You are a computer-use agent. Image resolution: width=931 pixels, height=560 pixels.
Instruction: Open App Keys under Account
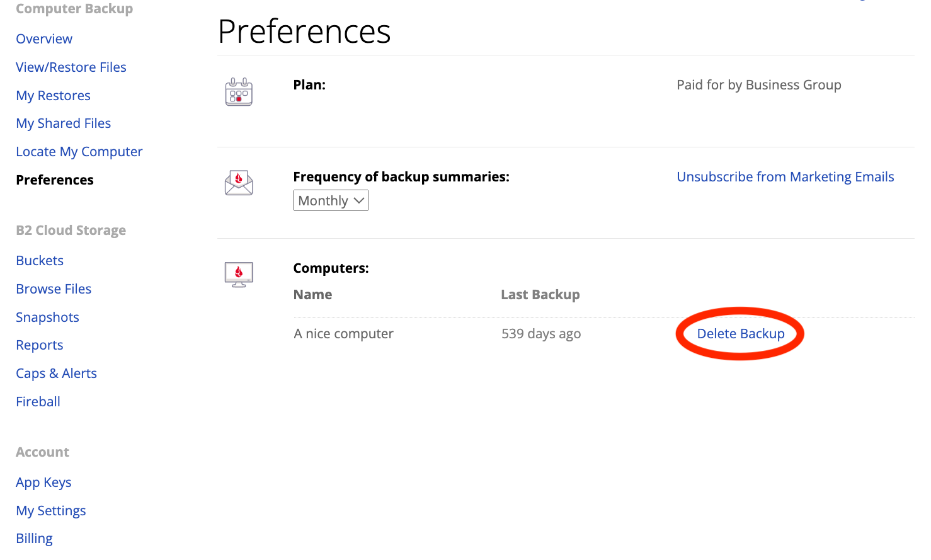pos(43,483)
